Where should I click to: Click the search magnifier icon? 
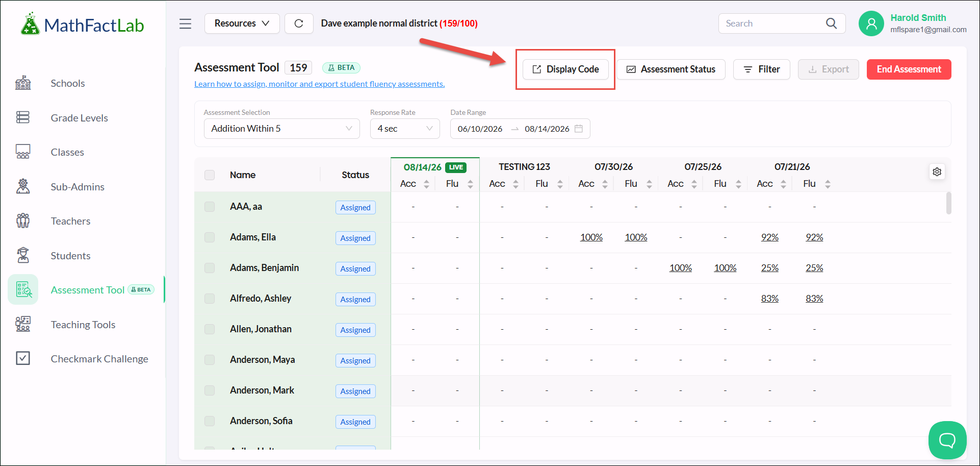click(831, 23)
